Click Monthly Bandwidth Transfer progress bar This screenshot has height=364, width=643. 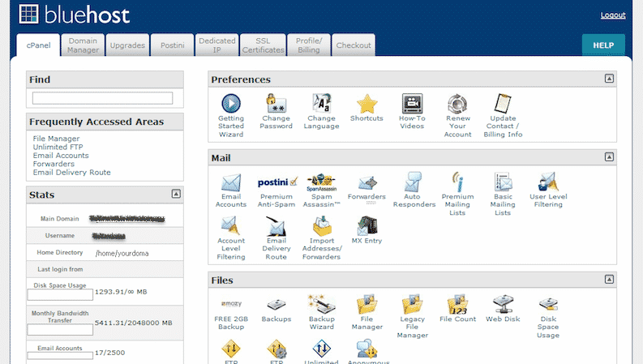click(60, 329)
